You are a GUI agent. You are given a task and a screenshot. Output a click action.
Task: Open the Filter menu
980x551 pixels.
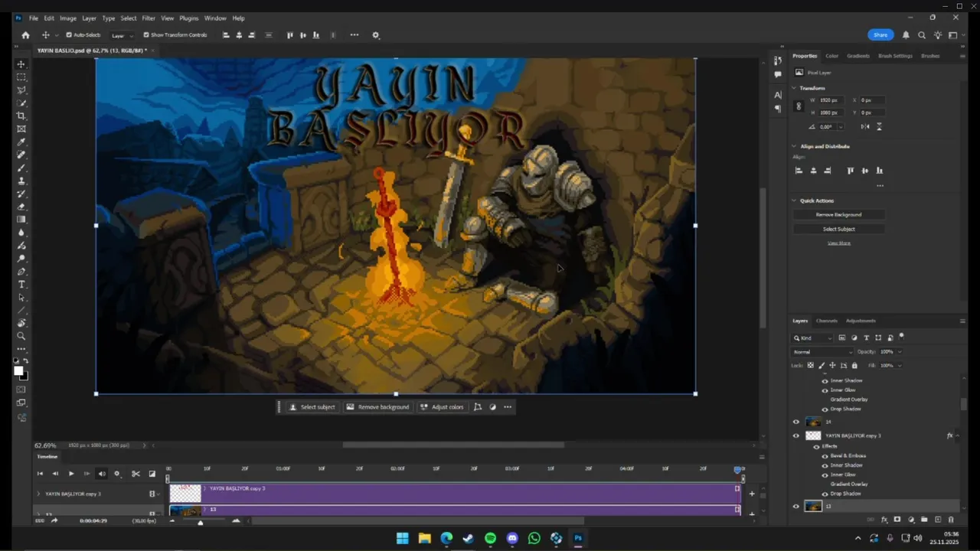(149, 18)
